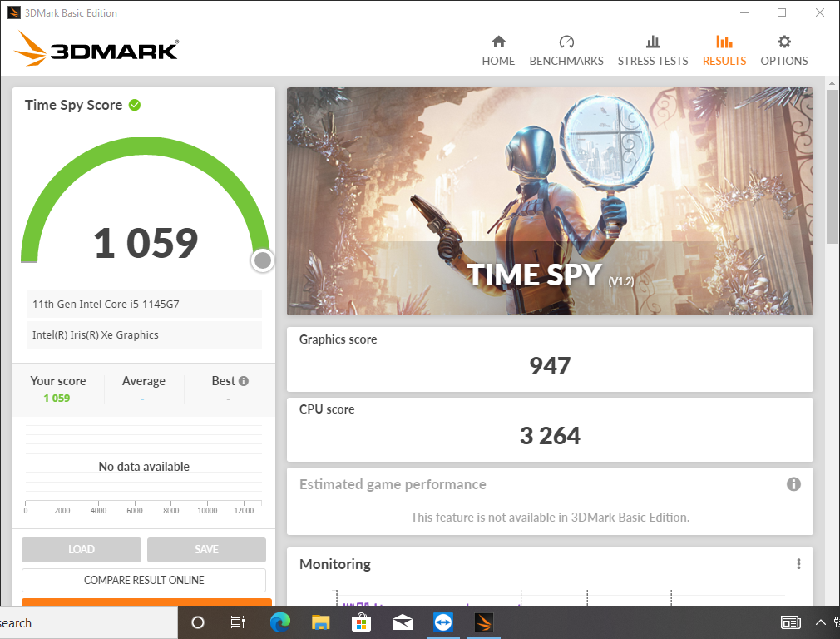
Task: Switch to TeamViewer on taskbar
Action: tap(443, 622)
